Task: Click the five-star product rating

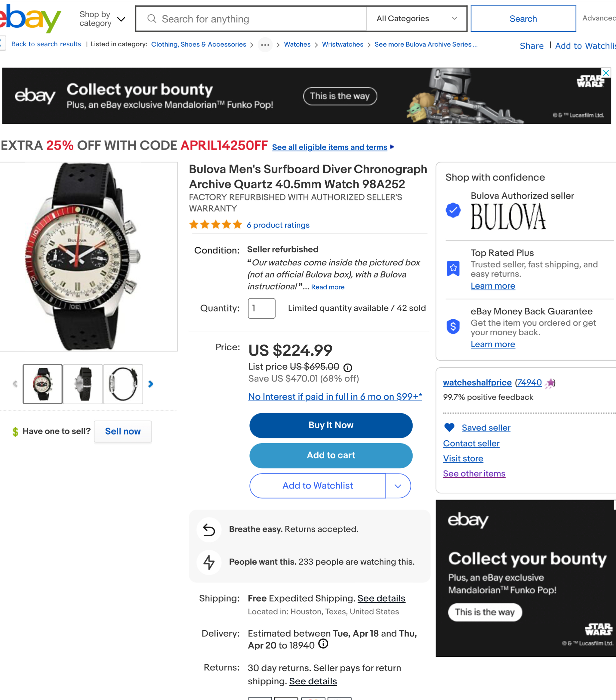Action: (x=216, y=225)
